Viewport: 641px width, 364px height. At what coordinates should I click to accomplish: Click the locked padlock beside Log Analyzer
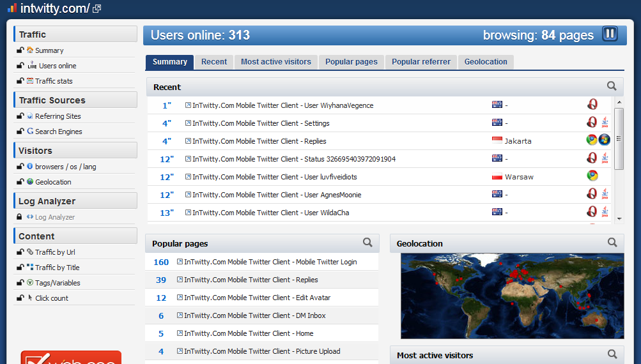pos(19,216)
